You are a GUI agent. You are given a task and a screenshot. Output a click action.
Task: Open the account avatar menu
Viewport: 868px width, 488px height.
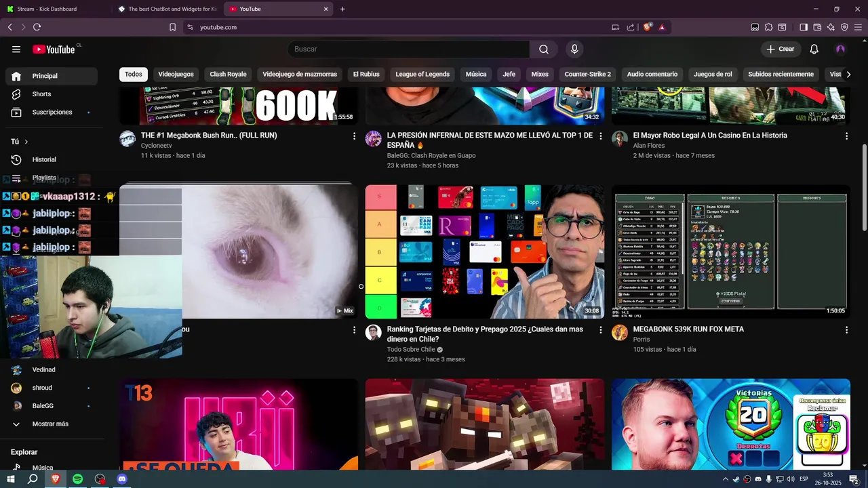click(x=841, y=49)
